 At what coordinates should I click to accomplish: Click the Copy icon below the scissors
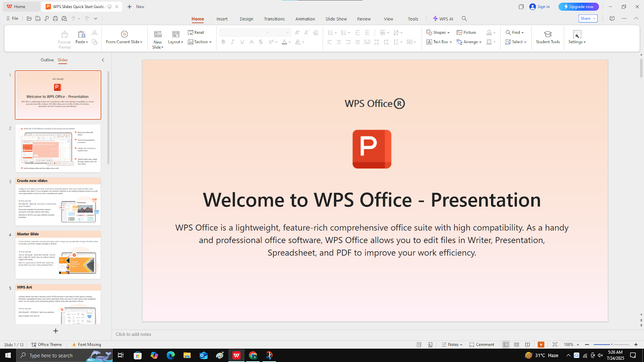point(95,42)
